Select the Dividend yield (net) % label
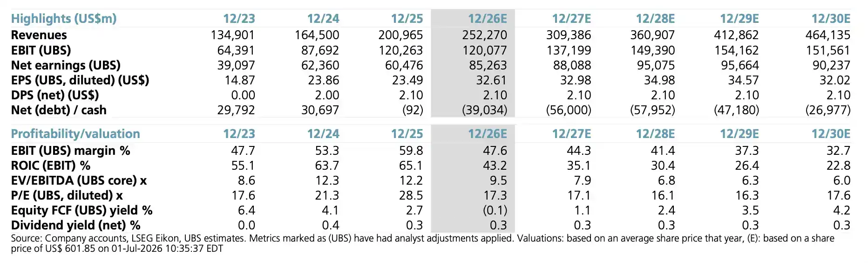The height and width of the screenshot is (263, 868). pyautogui.click(x=76, y=225)
